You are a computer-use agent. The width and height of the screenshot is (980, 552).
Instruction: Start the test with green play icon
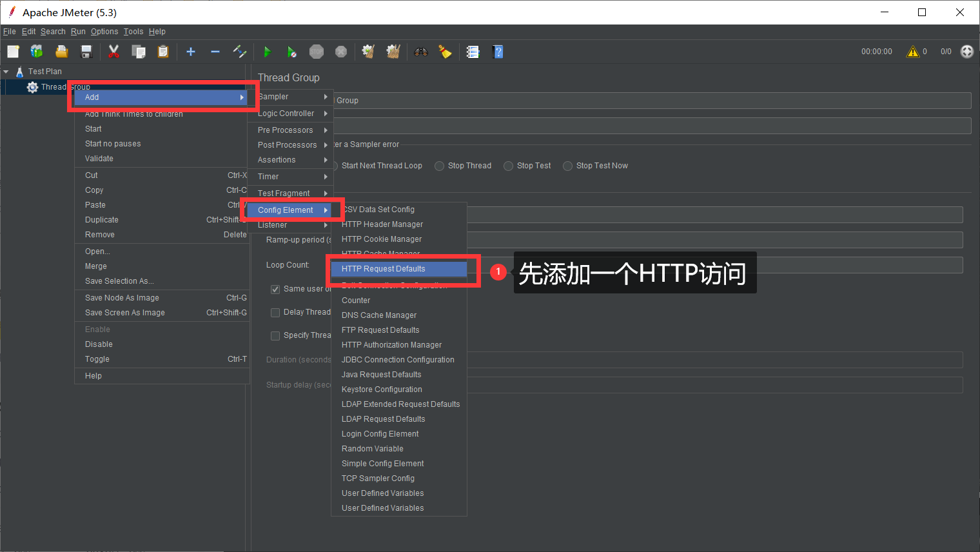[x=268, y=52]
